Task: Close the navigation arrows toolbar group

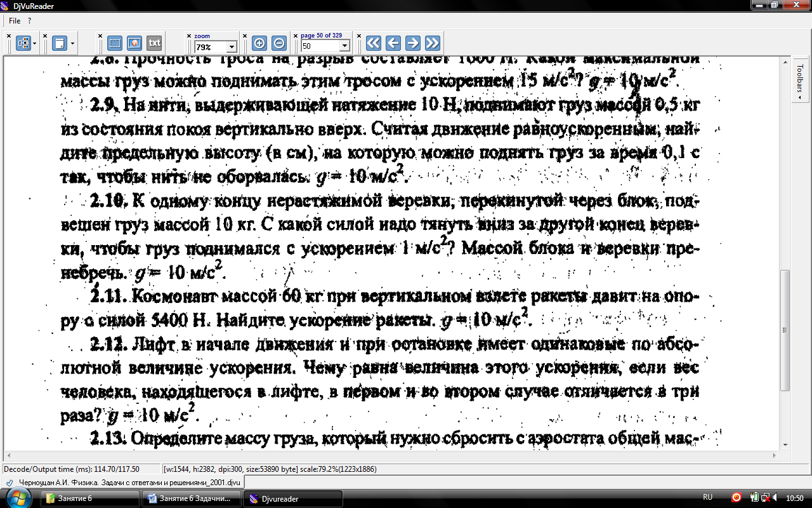Action: (359, 36)
